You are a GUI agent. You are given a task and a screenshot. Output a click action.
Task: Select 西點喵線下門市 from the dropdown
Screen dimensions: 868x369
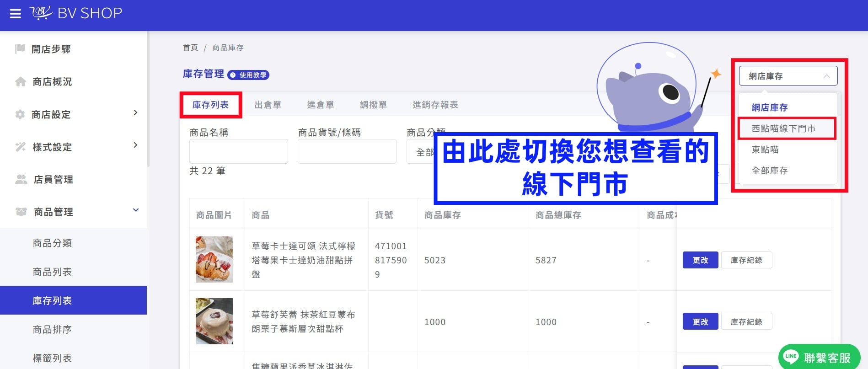[788, 128]
